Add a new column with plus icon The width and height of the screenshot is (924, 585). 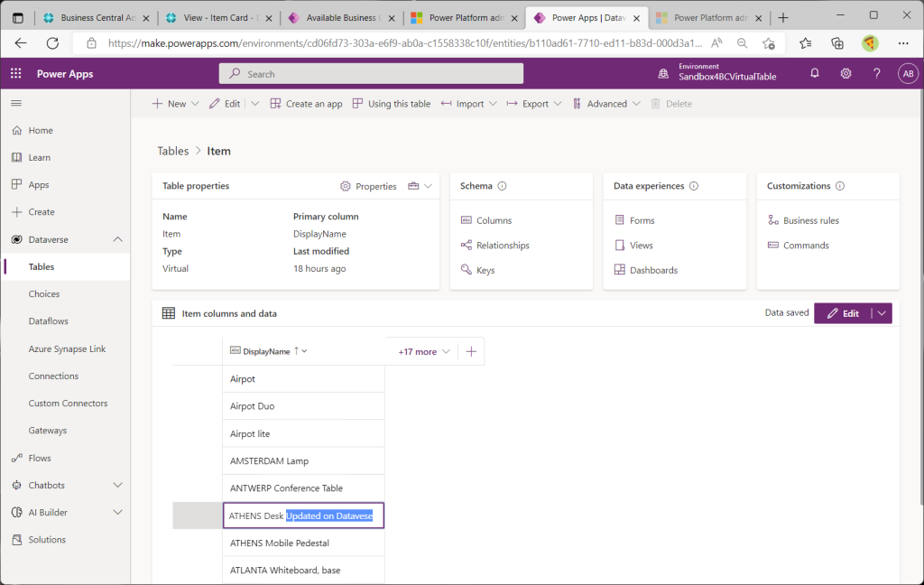(x=471, y=351)
